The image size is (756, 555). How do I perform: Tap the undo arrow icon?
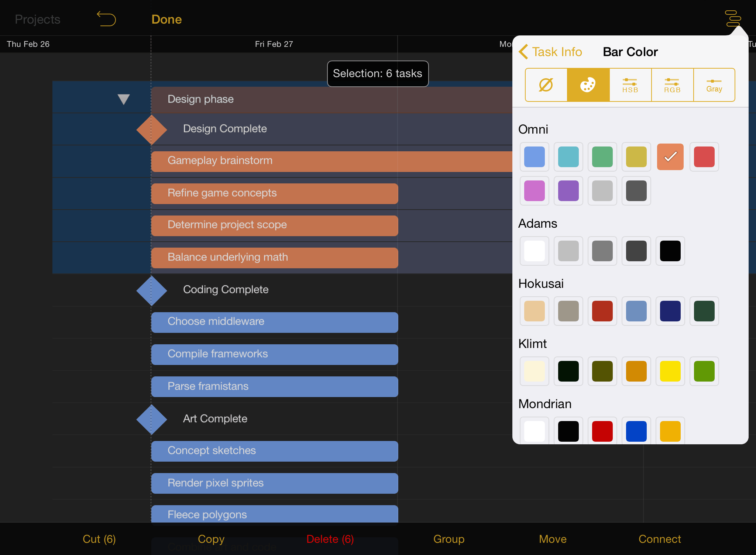(106, 19)
